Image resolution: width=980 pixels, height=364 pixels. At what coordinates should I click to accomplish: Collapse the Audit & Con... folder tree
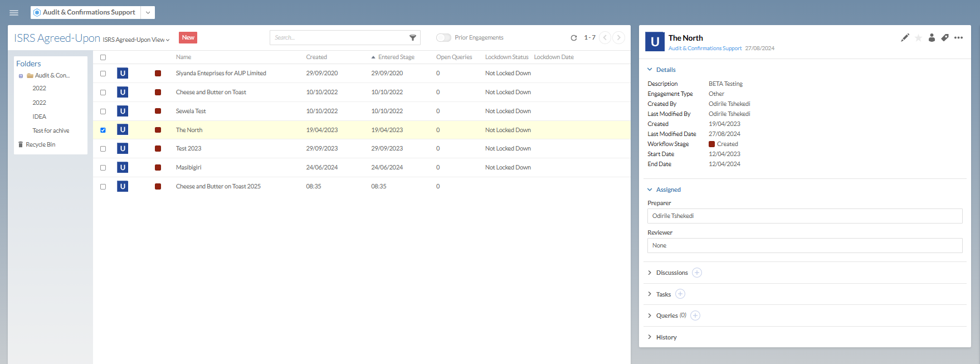[x=21, y=76]
